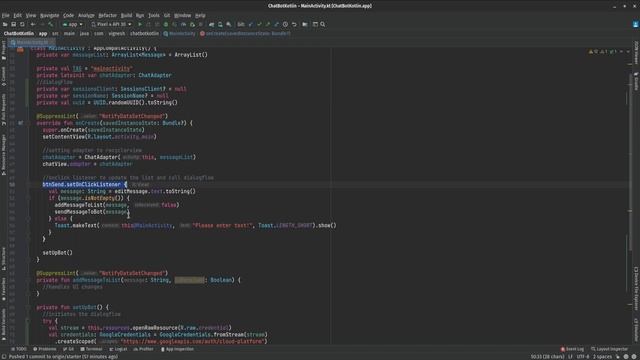Click the setUpBot() call in the editor
Screen dimensions: 640x360
click(x=58, y=253)
